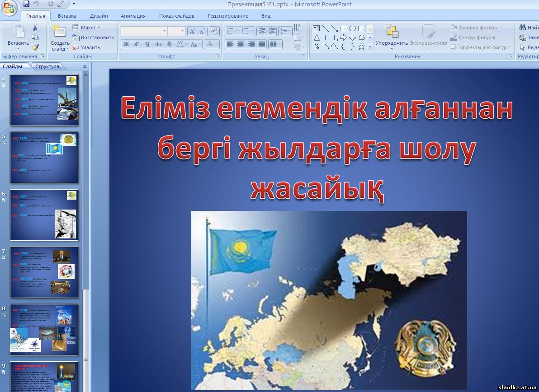The width and height of the screenshot is (539, 392).
Task: Click Удалить slide button
Action: click(86, 47)
